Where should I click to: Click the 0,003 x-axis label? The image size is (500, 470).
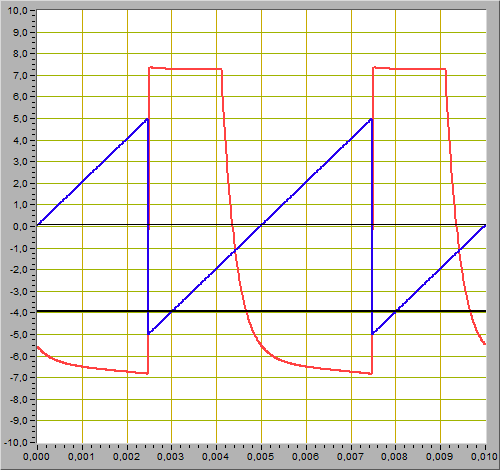coord(170,457)
